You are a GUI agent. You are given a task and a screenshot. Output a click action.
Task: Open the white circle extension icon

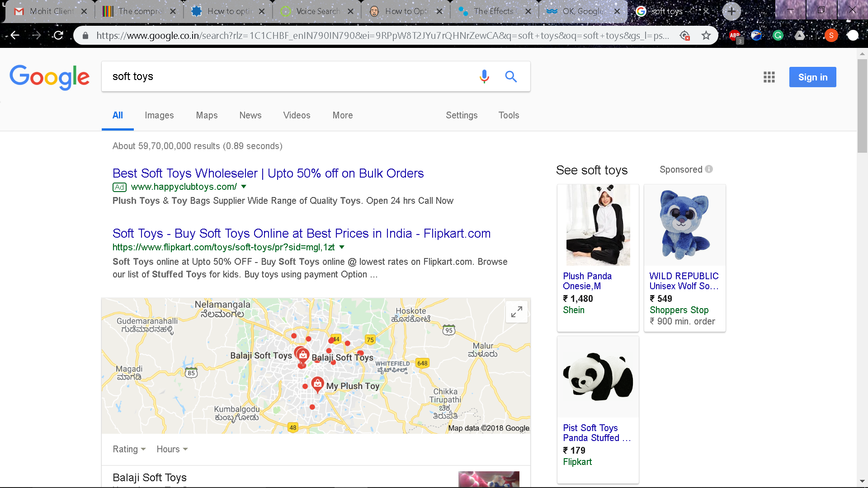coord(853,35)
